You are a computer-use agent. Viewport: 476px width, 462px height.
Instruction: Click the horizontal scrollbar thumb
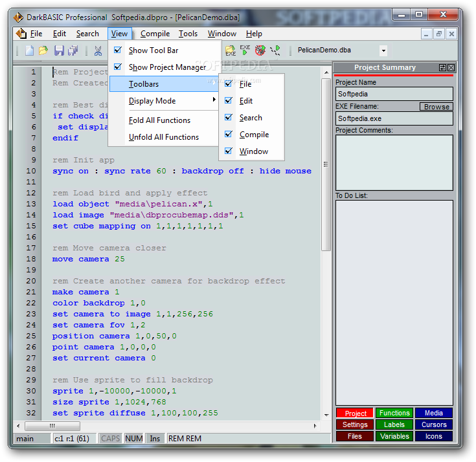(x=52, y=426)
